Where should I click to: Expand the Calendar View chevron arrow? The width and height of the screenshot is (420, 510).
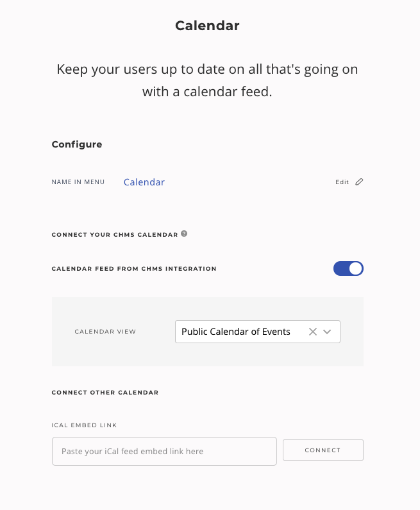tap(327, 332)
